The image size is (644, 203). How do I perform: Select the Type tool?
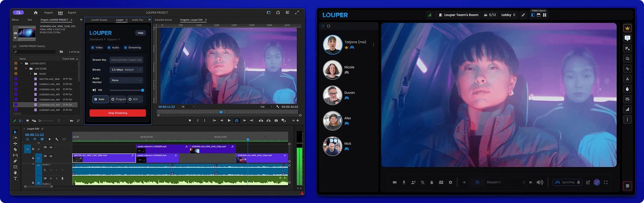(x=15, y=178)
